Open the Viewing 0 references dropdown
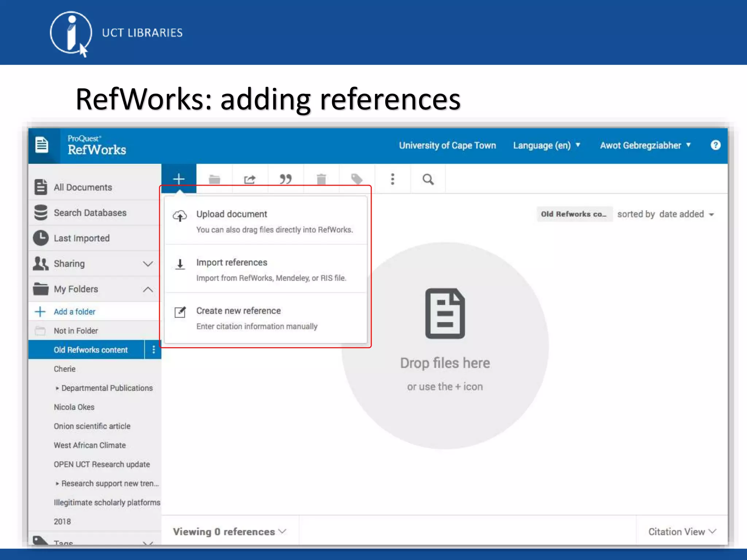747x560 pixels. pos(230,532)
